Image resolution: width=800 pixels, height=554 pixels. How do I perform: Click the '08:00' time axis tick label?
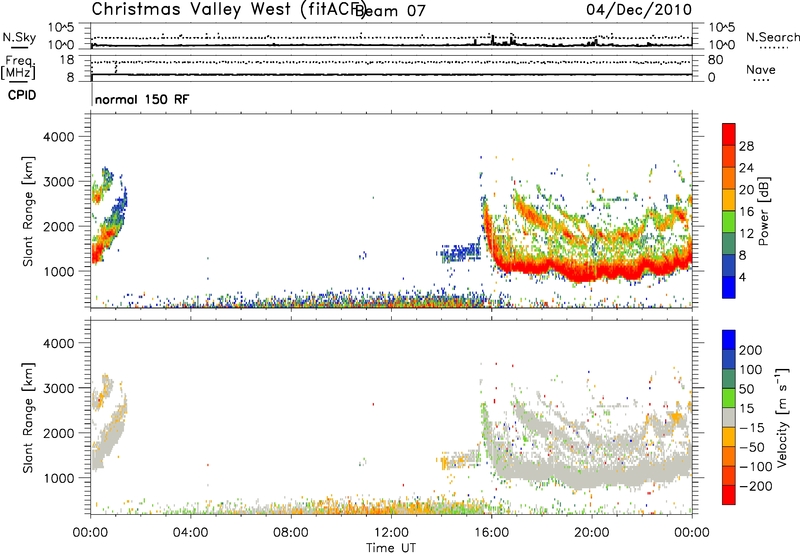(x=291, y=533)
